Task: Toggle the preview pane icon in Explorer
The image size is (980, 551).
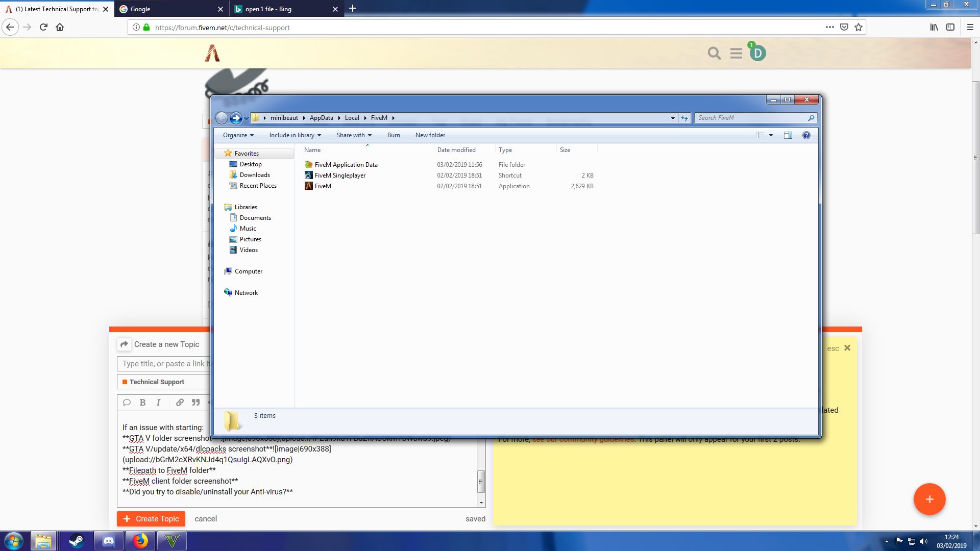Action: coord(788,135)
